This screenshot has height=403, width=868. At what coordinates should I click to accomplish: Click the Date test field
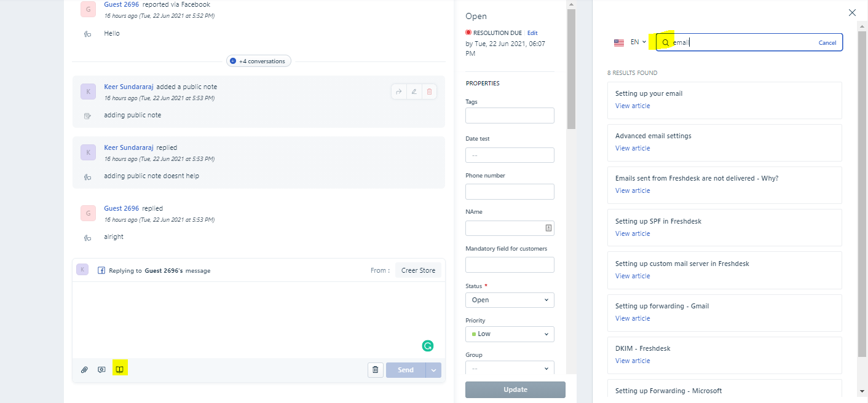coord(510,155)
